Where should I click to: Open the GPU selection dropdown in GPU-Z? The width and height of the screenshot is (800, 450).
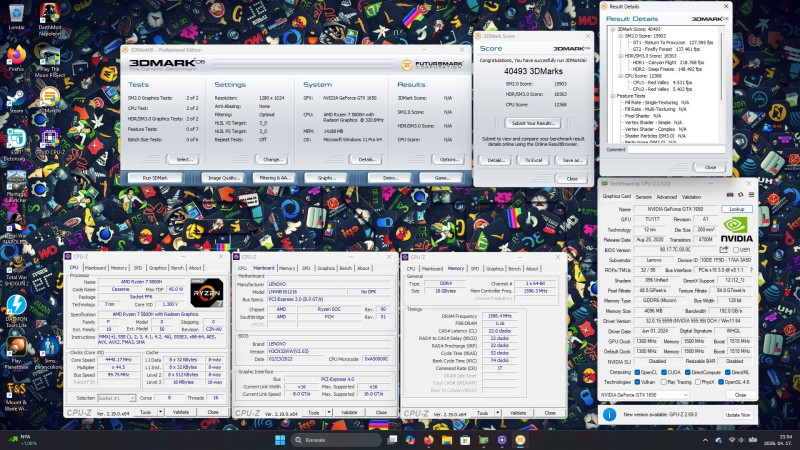click(x=644, y=395)
